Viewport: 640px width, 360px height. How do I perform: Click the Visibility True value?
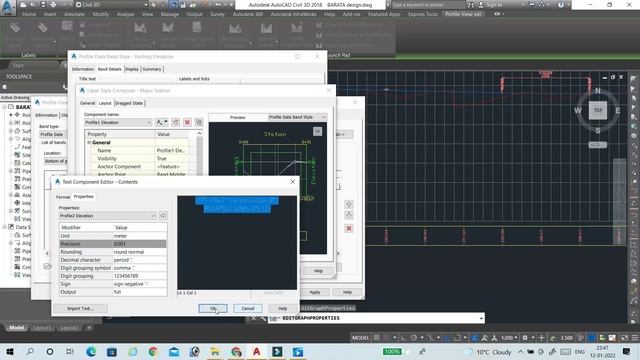coord(172,158)
